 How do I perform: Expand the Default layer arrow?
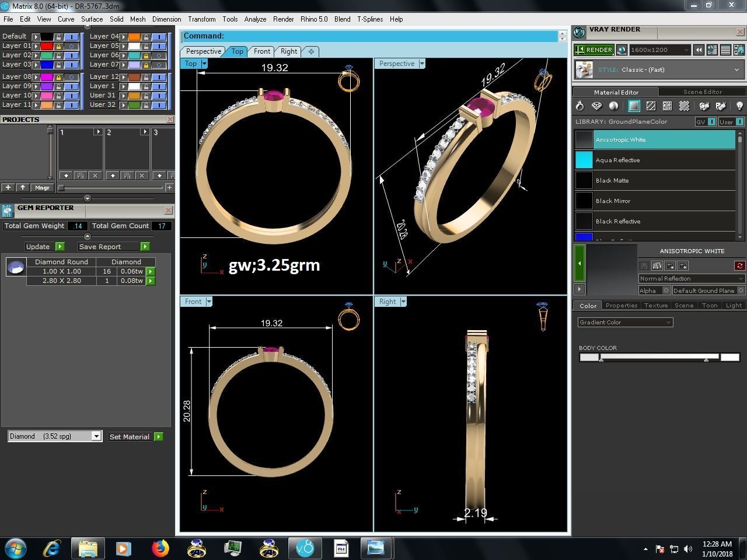point(36,37)
